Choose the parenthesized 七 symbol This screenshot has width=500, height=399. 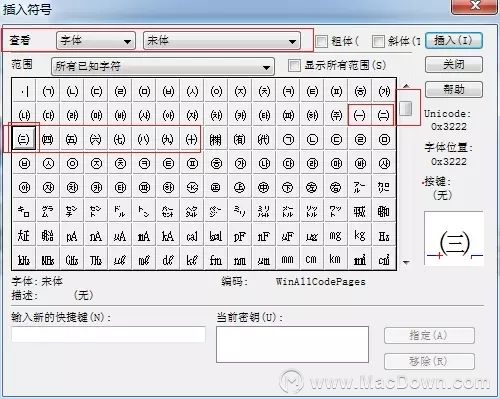120,139
